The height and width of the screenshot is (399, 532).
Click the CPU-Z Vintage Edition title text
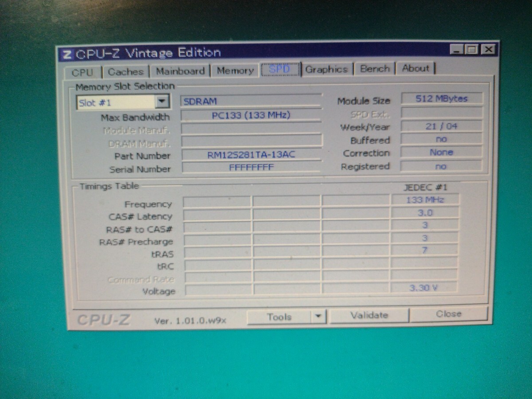pos(148,54)
